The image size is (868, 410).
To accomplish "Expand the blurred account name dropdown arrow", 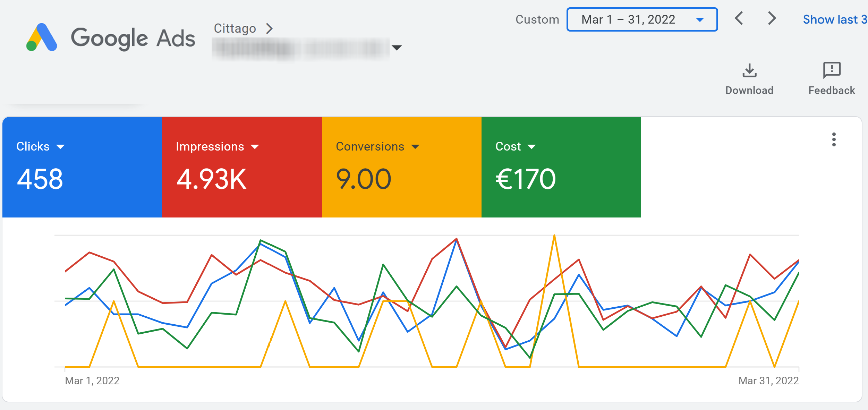I will pos(397,48).
